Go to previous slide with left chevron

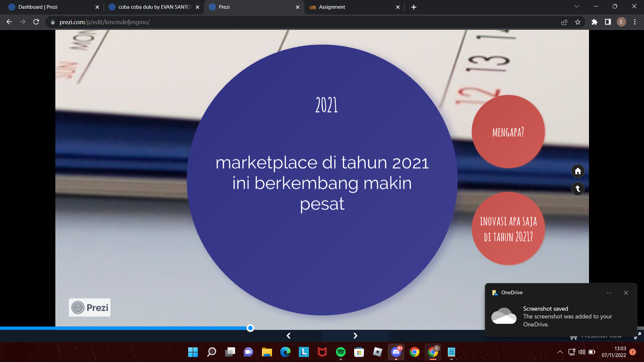point(288,336)
